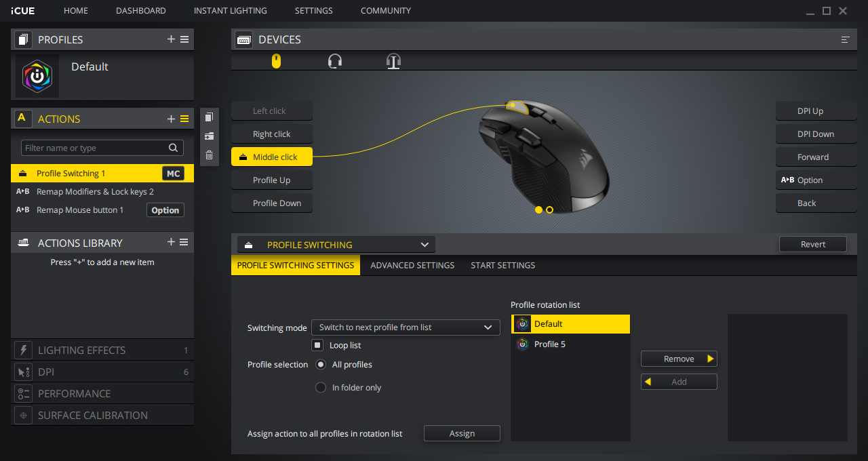Open the Profile Switching action type dropdown
This screenshot has height=461, width=868.
tap(336, 244)
